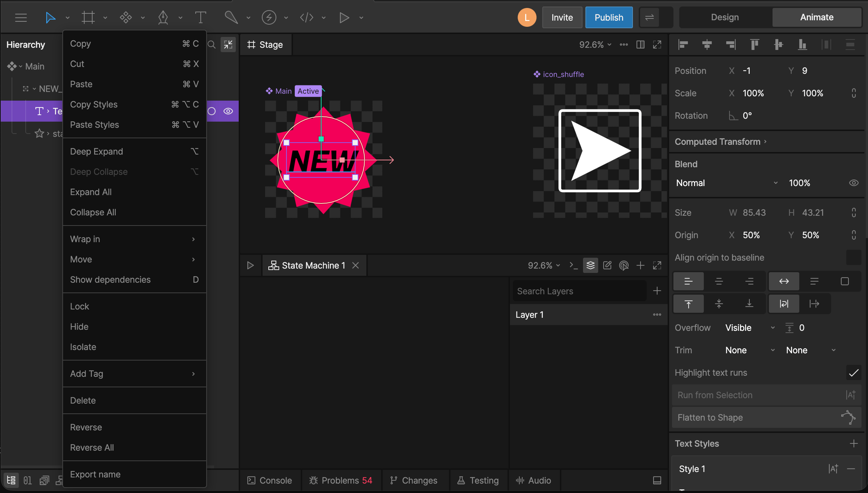Open Stage more options (three dots)
Screen dimensions: 868x493
[624, 45]
